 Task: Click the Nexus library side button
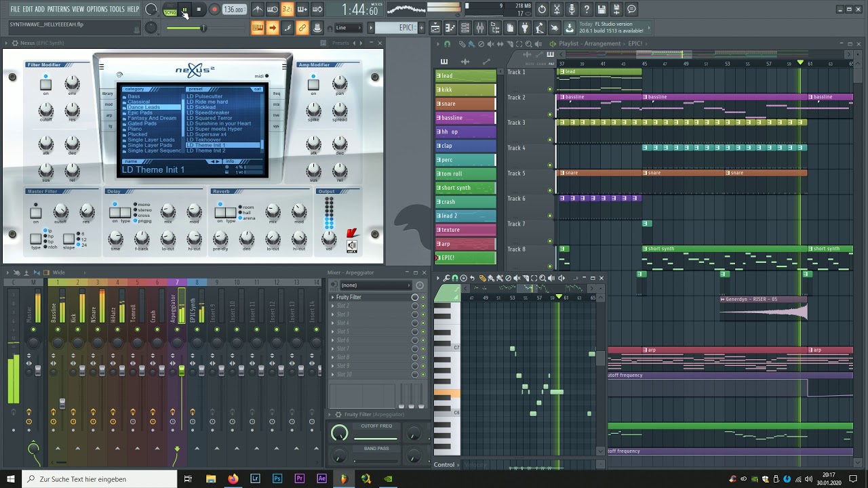point(108,94)
